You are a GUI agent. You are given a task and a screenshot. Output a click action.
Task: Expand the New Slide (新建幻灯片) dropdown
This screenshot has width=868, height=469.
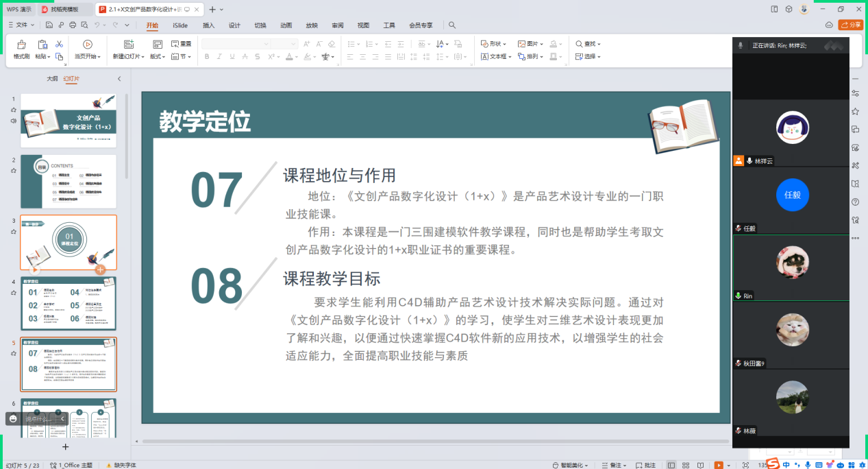pos(129,57)
